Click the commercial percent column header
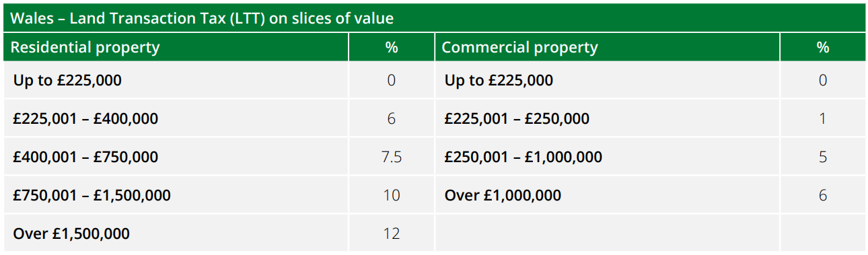 (x=823, y=47)
